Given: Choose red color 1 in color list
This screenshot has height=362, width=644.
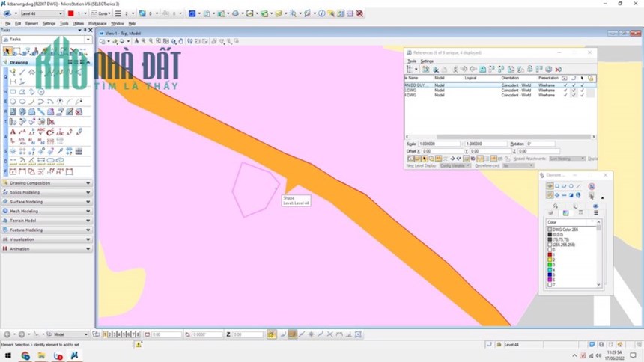Looking at the screenshot, I should point(550,254).
